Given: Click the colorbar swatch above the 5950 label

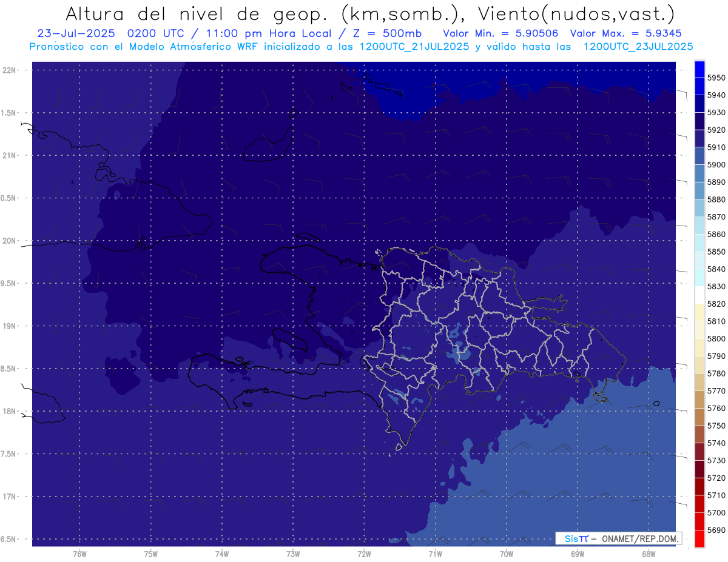Looking at the screenshot, I should click(699, 69).
